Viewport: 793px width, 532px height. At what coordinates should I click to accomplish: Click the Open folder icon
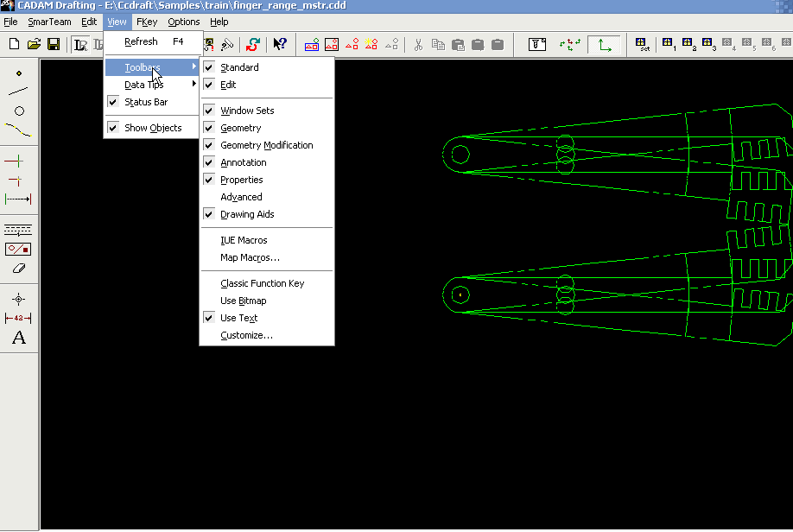pos(34,45)
